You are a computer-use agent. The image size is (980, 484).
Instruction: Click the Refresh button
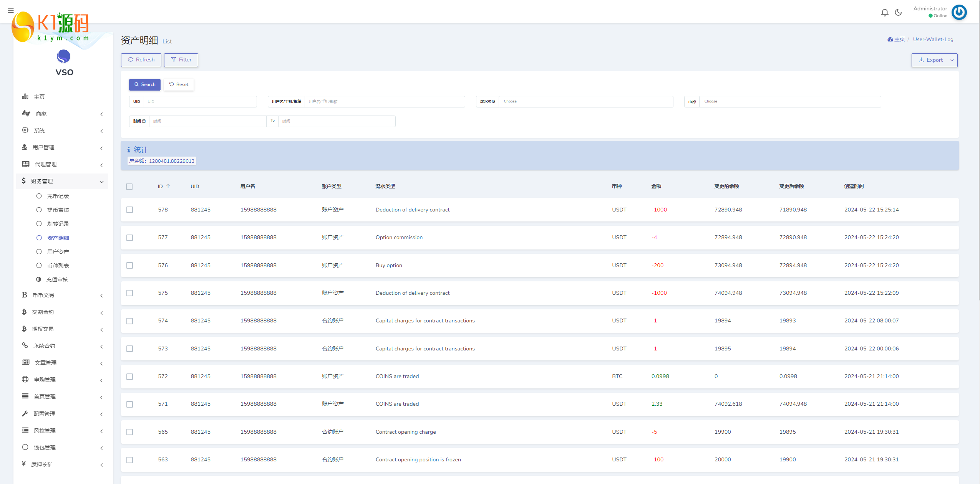pos(141,60)
